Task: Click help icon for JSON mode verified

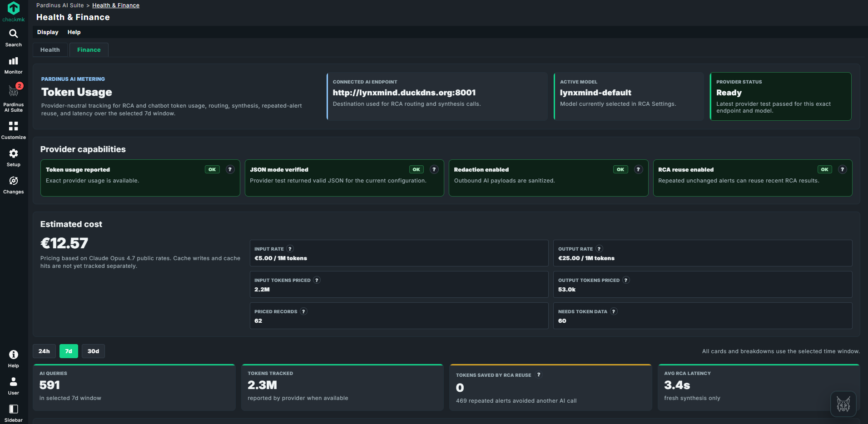Action: click(x=434, y=169)
